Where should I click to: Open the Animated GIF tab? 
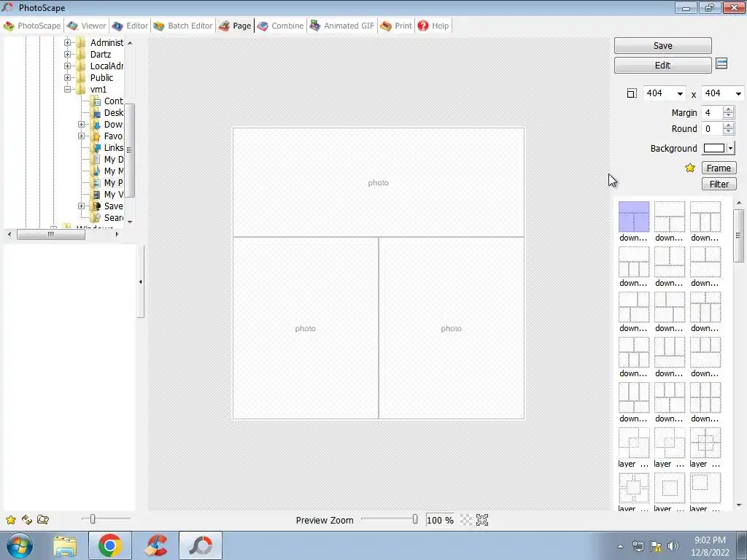342,26
